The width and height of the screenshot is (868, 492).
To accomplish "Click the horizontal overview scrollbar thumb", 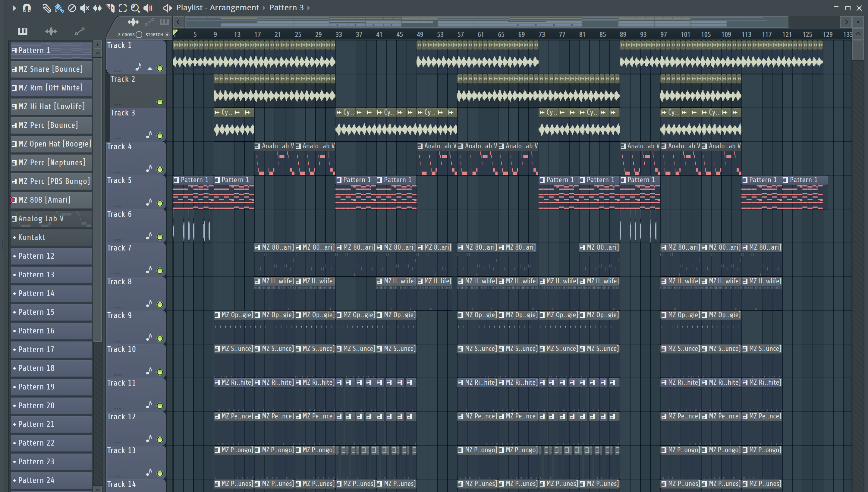I will coord(486,22).
